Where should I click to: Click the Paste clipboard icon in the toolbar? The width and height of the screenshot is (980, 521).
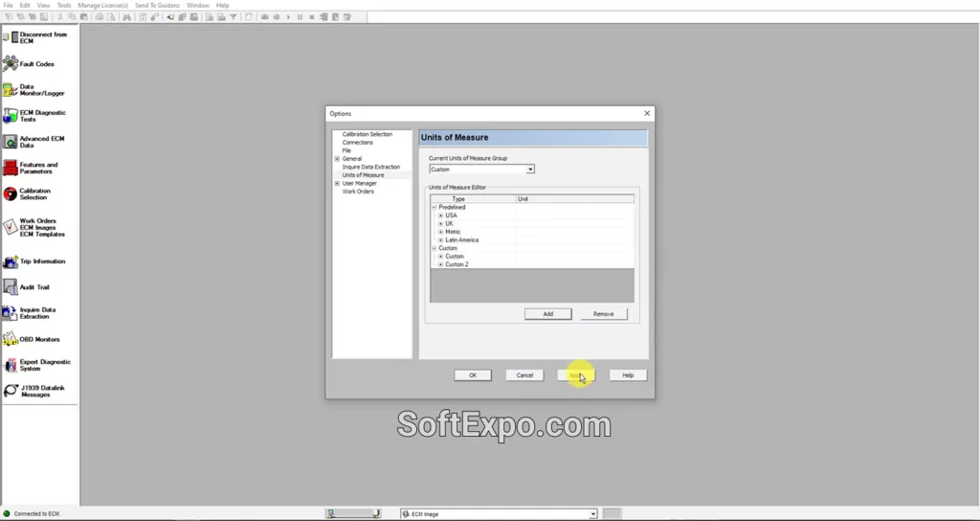tap(84, 17)
